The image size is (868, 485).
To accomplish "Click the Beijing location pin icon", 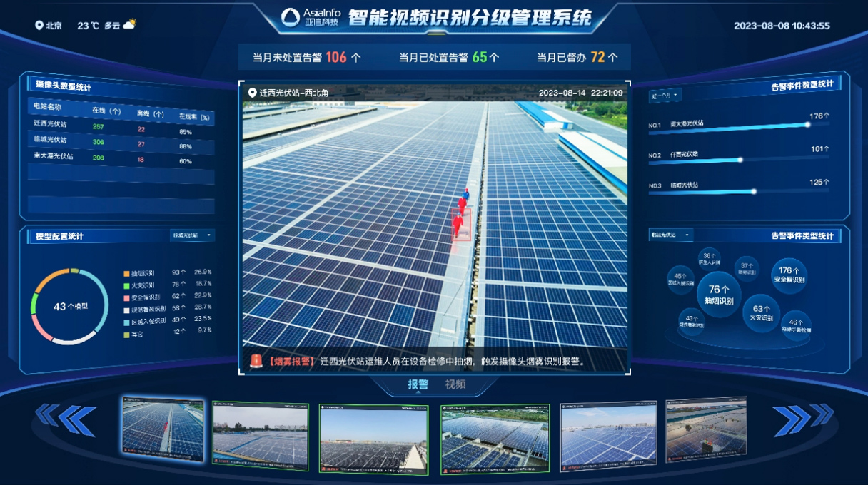I will 39,26.
